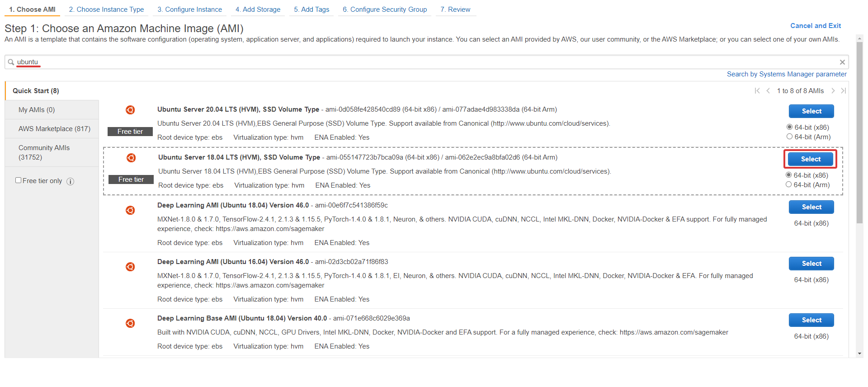This screenshot has width=868, height=387.
Task: Select Ubuntu Server 20.04 LTS AMI
Action: click(811, 111)
